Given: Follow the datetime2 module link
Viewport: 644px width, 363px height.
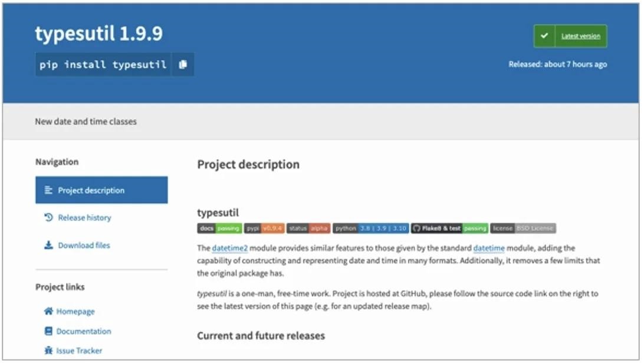Looking at the screenshot, I should point(229,248).
